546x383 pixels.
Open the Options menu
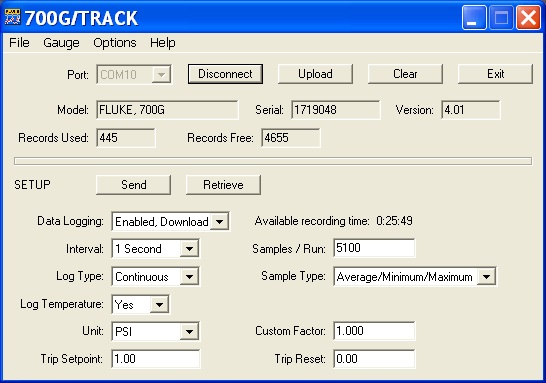click(x=115, y=43)
